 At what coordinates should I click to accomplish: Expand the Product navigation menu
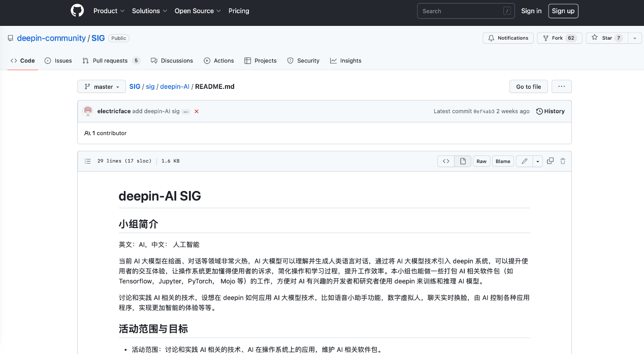click(x=109, y=11)
